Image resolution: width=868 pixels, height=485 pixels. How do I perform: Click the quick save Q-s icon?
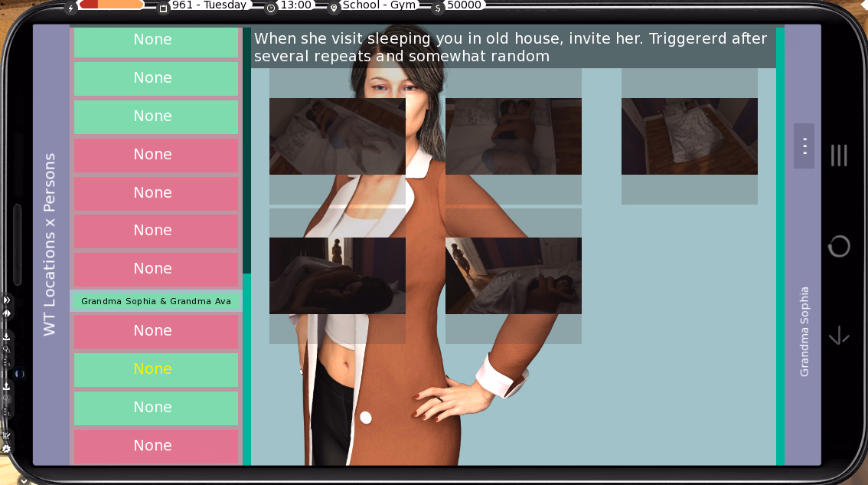tap(7, 349)
